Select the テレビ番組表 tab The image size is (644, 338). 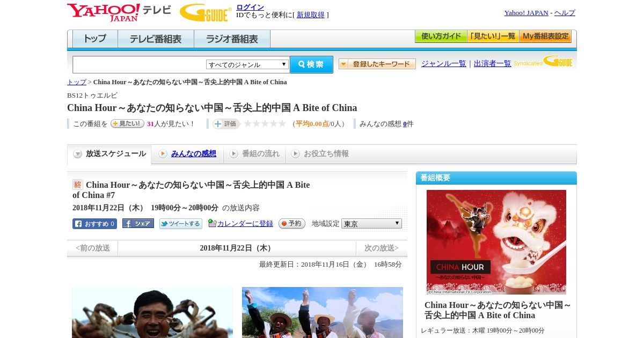pyautogui.click(x=156, y=39)
